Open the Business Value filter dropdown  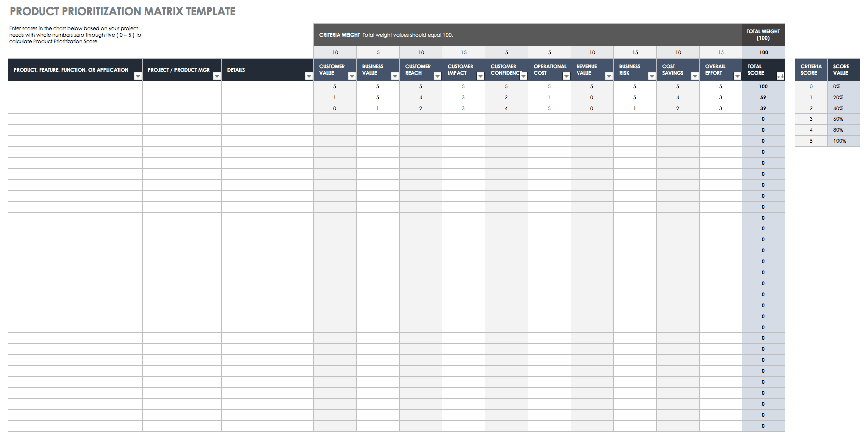click(395, 76)
